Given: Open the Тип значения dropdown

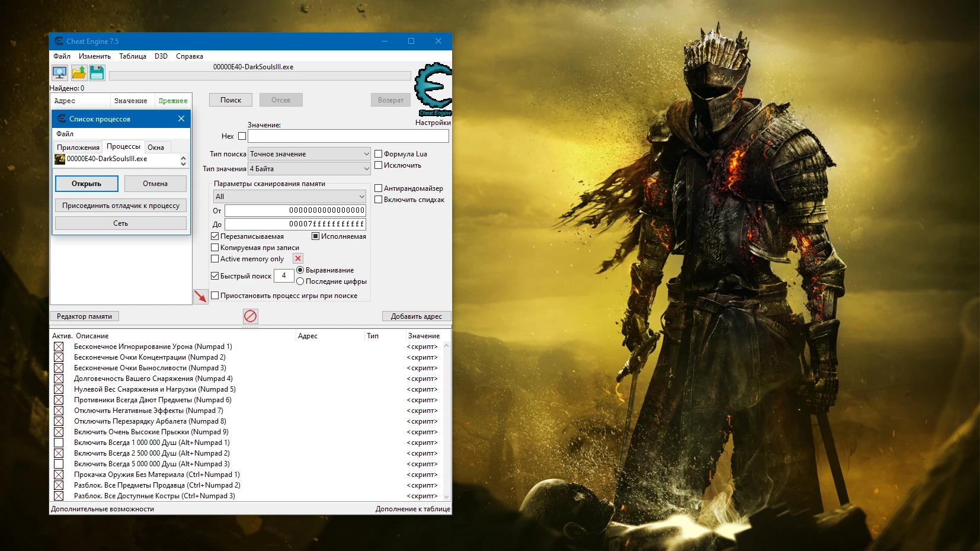Looking at the screenshot, I should point(309,168).
